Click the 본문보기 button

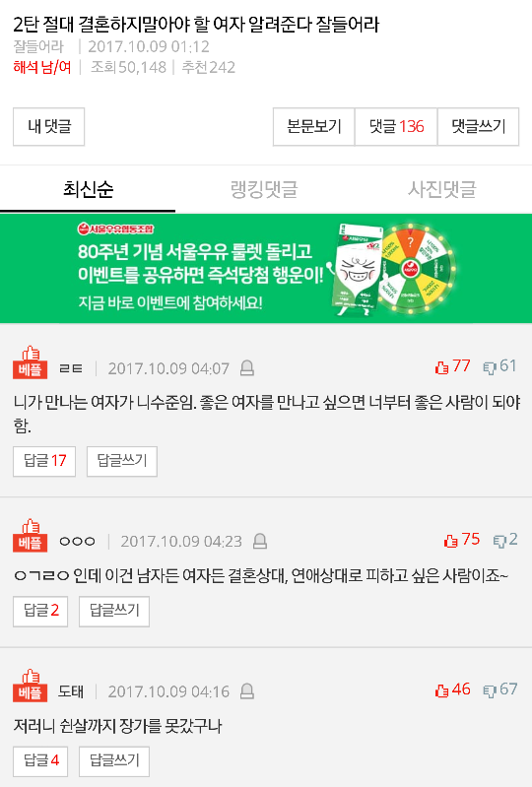pos(313,126)
